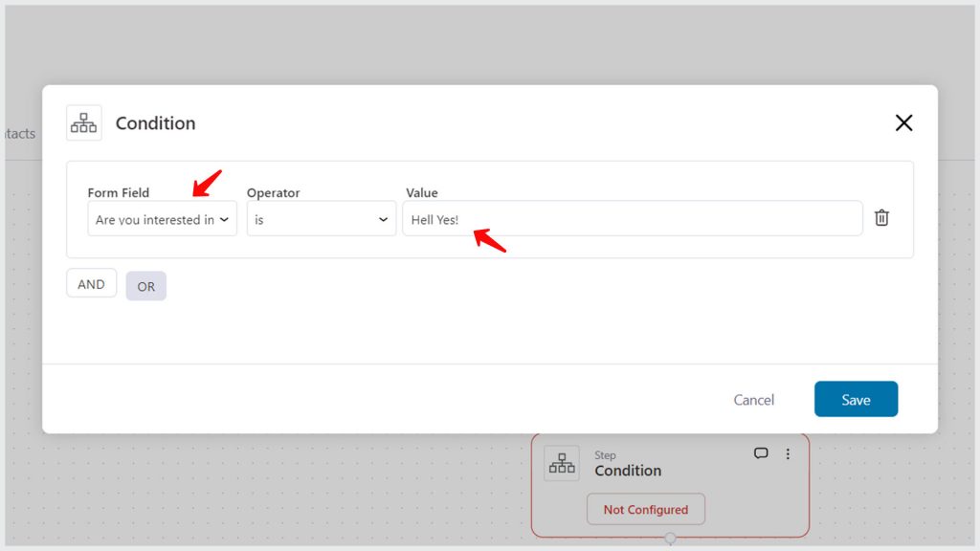Screen dimensions: 980x551
Task: Select the OR condition button
Action: pos(145,286)
